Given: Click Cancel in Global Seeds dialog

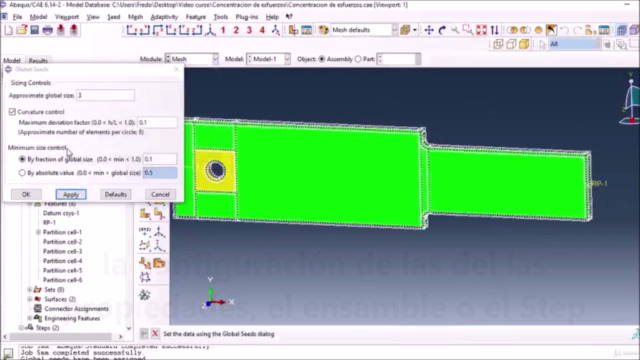Looking at the screenshot, I should (x=160, y=194).
